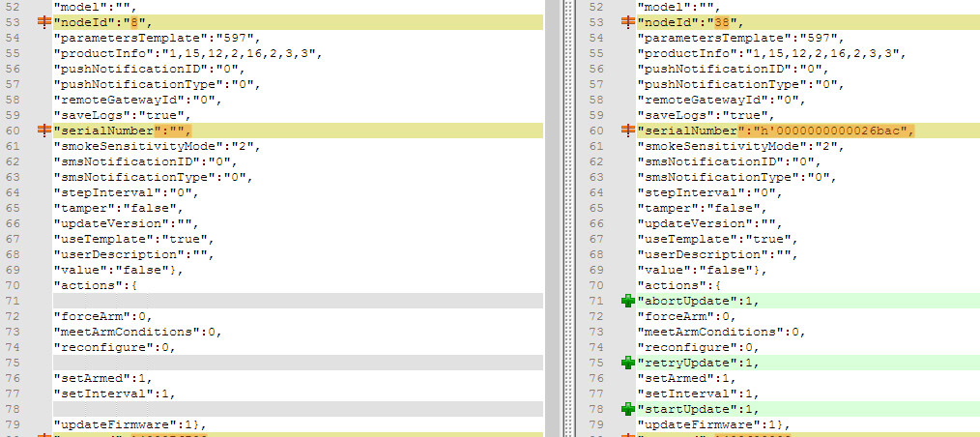Click the empty serialNumber value in left pane
This screenshot has height=437, width=980.
pos(174,131)
